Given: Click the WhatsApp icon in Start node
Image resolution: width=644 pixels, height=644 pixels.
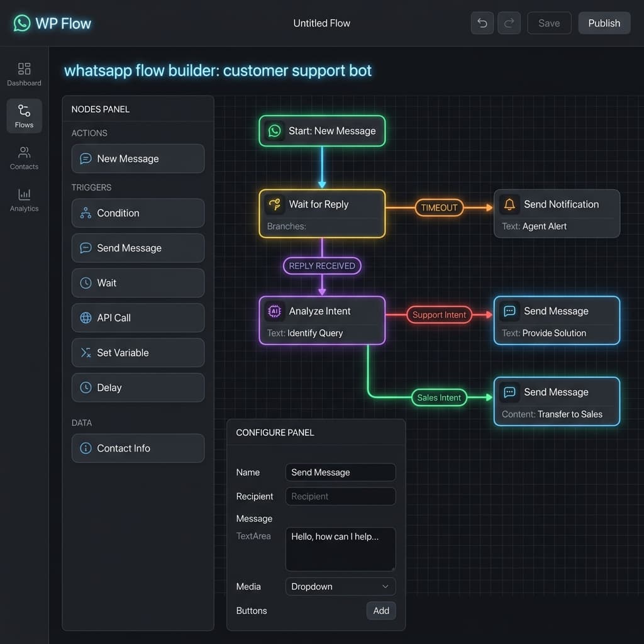Looking at the screenshot, I should [x=274, y=131].
